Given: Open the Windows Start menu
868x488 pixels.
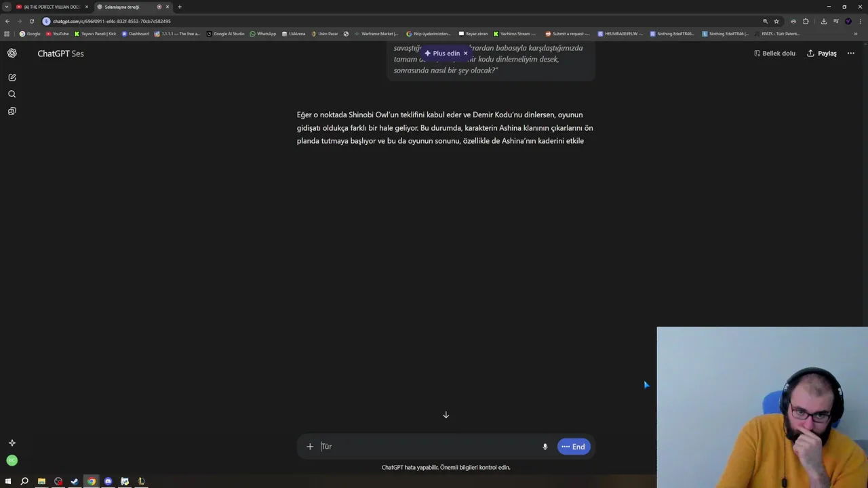Looking at the screenshot, I should [x=8, y=481].
